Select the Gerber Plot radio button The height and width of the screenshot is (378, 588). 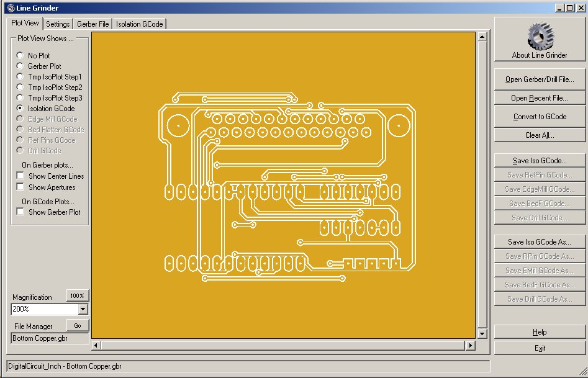[x=20, y=66]
